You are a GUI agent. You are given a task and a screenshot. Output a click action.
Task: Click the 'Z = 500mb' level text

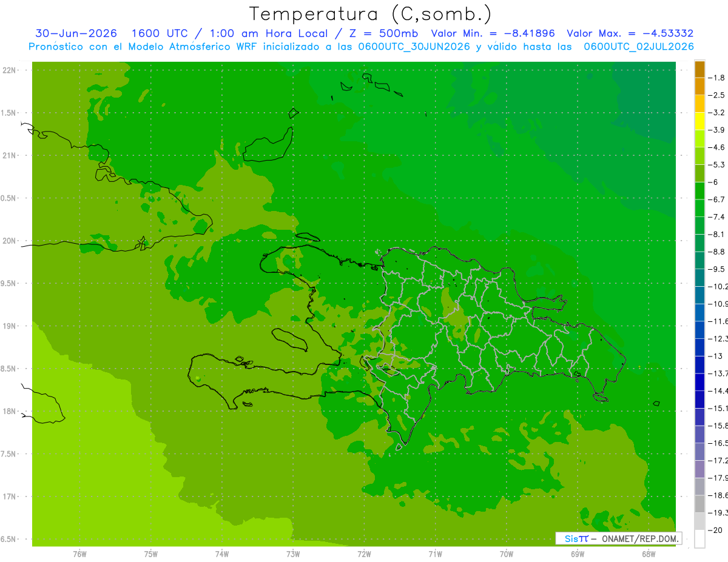click(383, 33)
